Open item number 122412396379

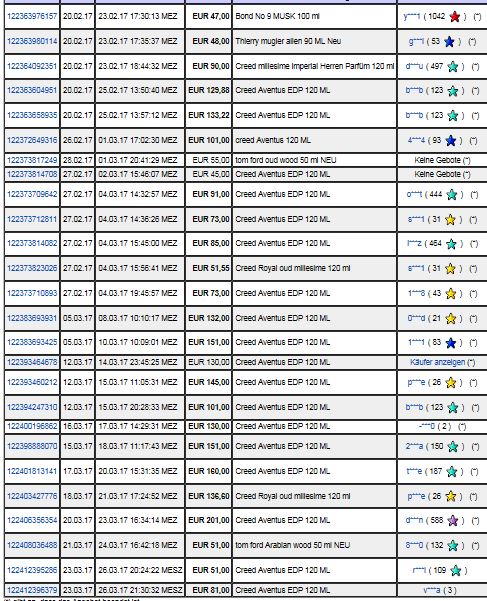32,590
